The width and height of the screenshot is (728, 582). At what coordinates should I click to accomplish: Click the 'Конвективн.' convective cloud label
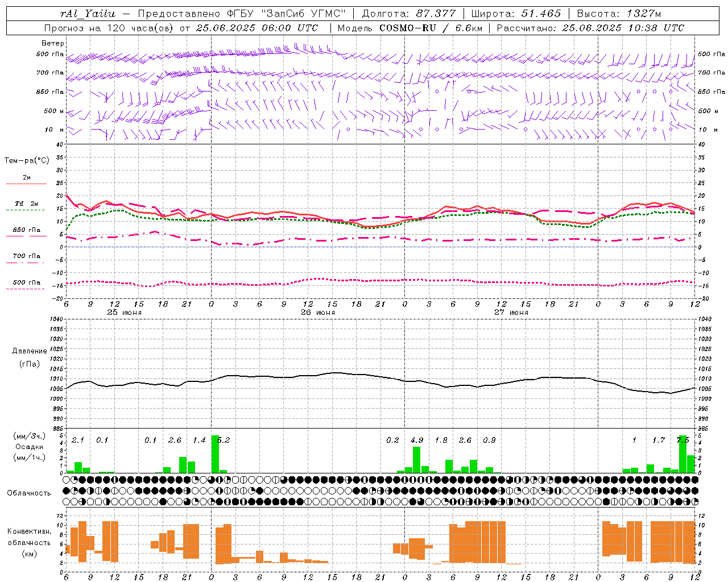pos(30,531)
